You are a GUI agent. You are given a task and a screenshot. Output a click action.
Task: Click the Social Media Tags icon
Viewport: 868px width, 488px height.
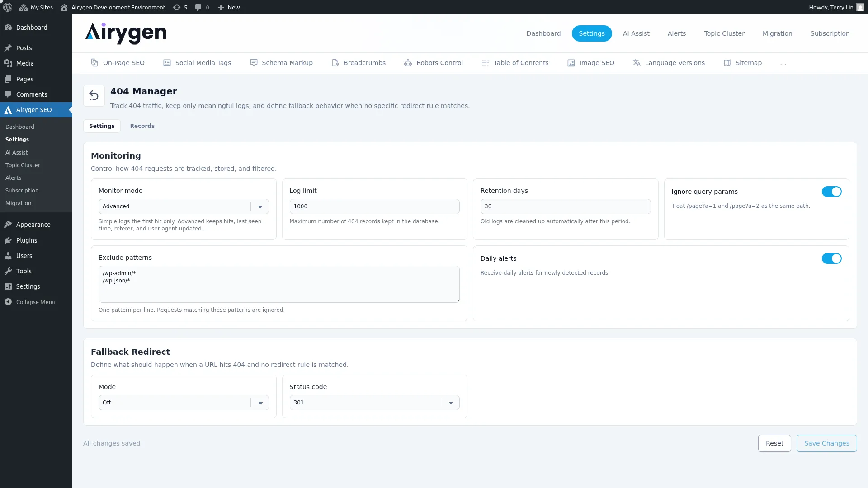tap(167, 63)
